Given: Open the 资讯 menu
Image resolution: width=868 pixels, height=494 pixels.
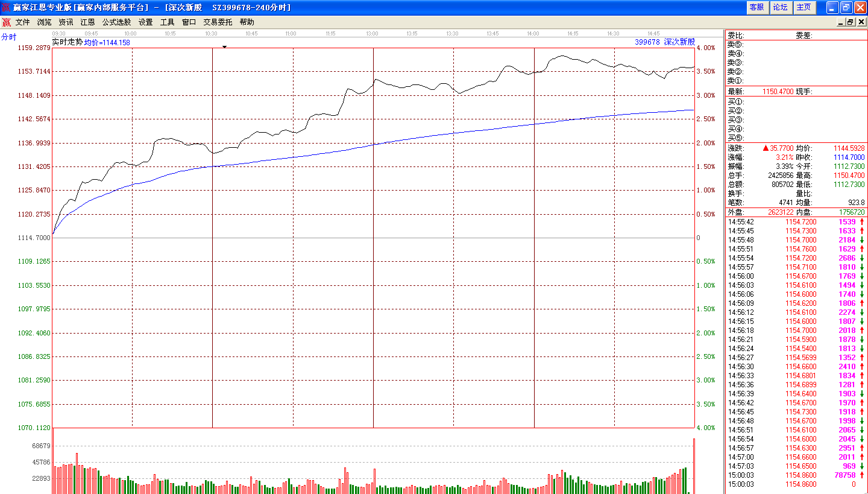Looking at the screenshot, I should [x=66, y=22].
